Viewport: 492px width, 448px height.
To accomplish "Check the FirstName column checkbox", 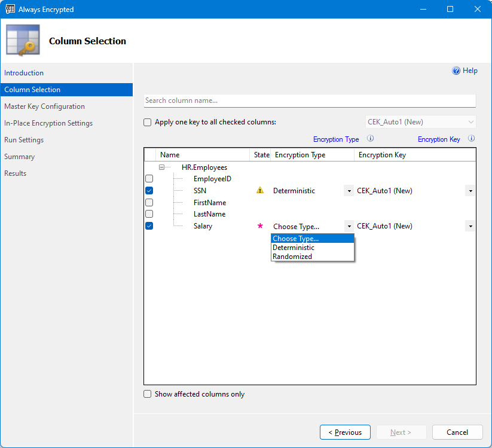I will tap(149, 202).
